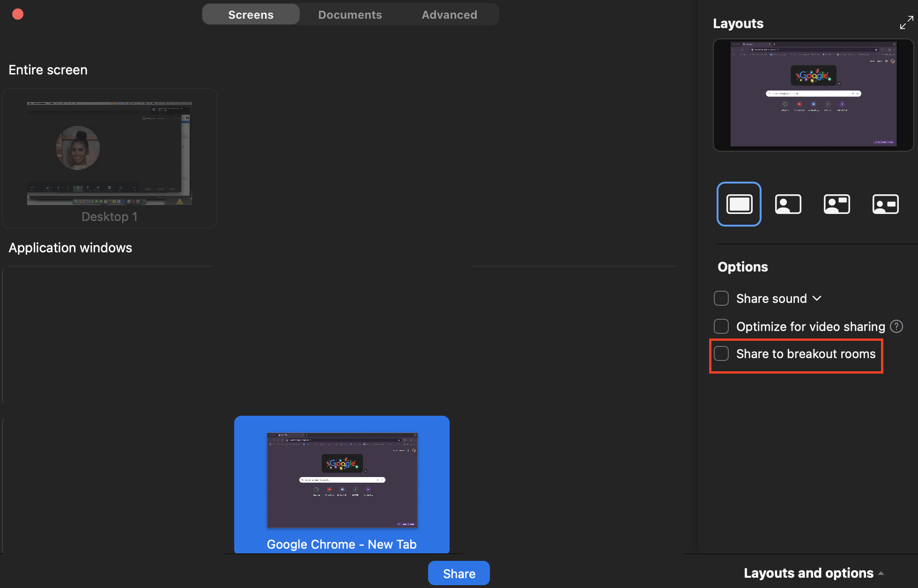Tick Optimize for video sharing checkbox
The width and height of the screenshot is (918, 588).
(721, 326)
